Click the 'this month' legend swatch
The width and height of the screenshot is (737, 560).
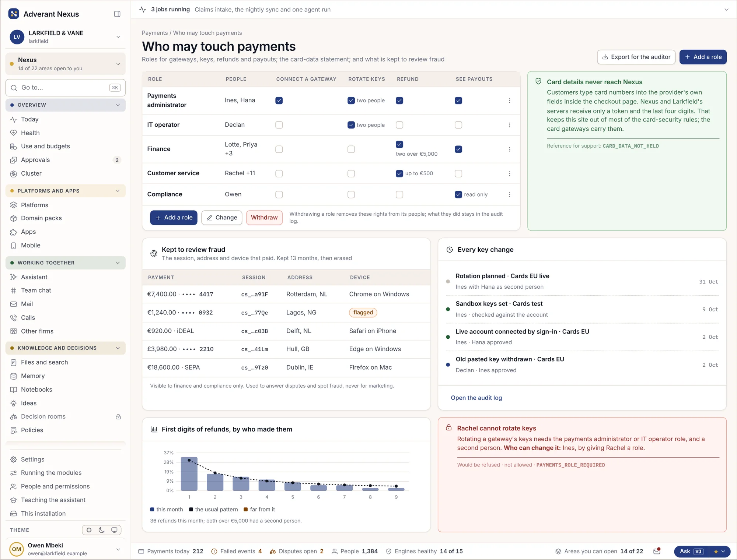(x=152, y=510)
